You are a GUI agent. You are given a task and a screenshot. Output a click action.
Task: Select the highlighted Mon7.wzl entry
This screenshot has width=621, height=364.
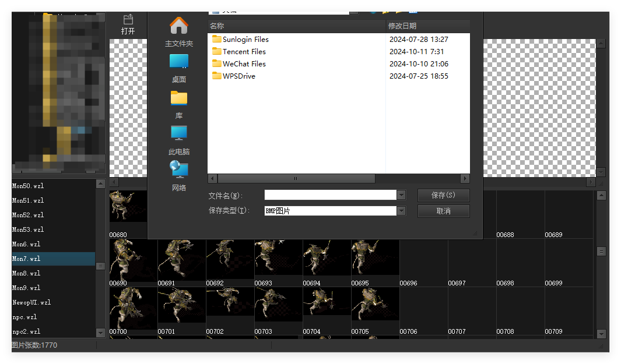(x=54, y=259)
